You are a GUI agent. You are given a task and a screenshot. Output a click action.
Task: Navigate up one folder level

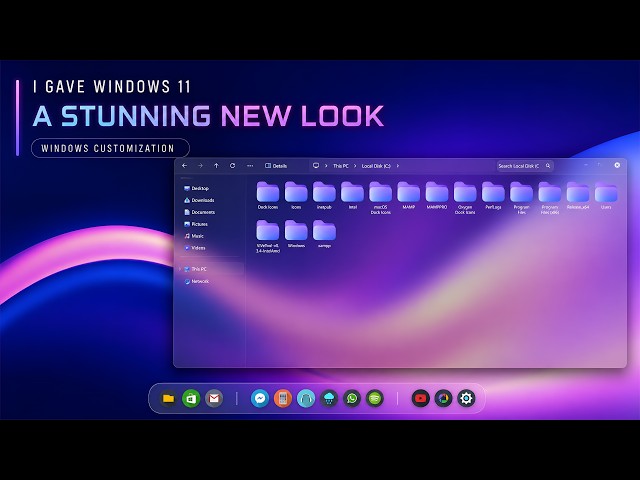pyautogui.click(x=216, y=166)
